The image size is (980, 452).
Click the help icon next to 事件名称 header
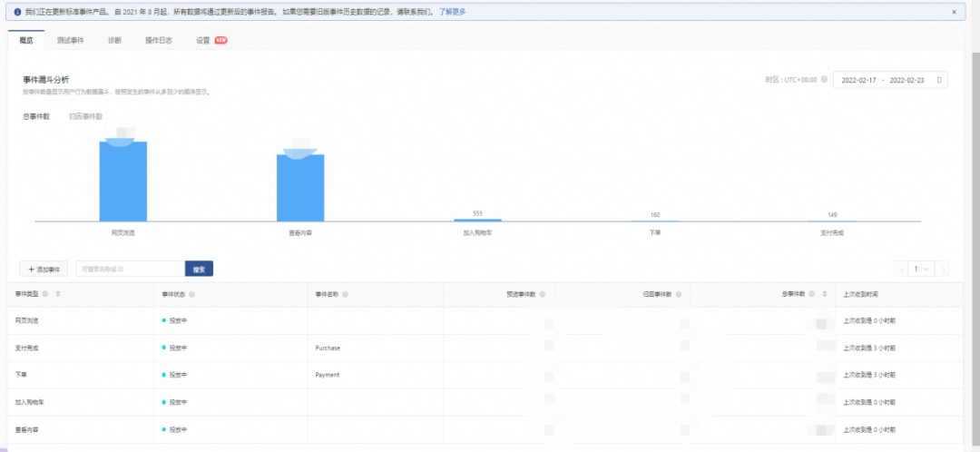point(345,294)
